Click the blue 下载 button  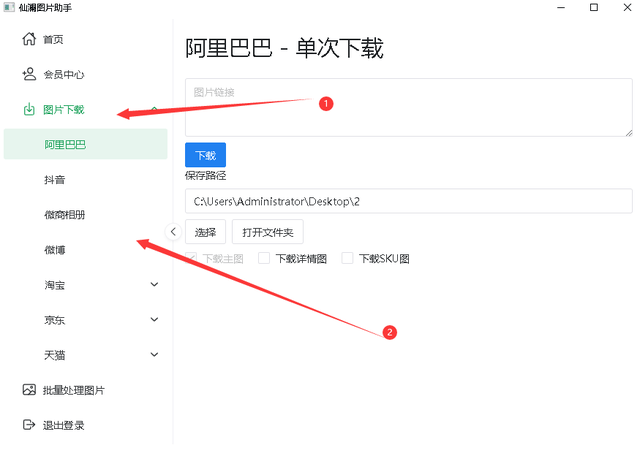(x=205, y=155)
